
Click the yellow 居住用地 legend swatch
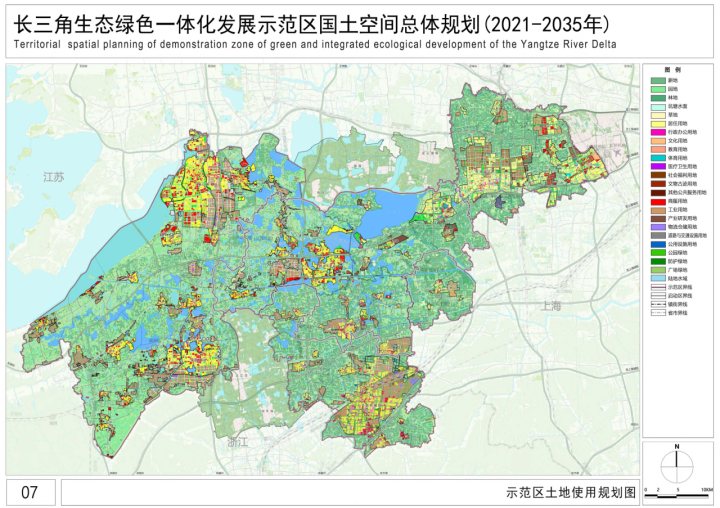[658, 124]
